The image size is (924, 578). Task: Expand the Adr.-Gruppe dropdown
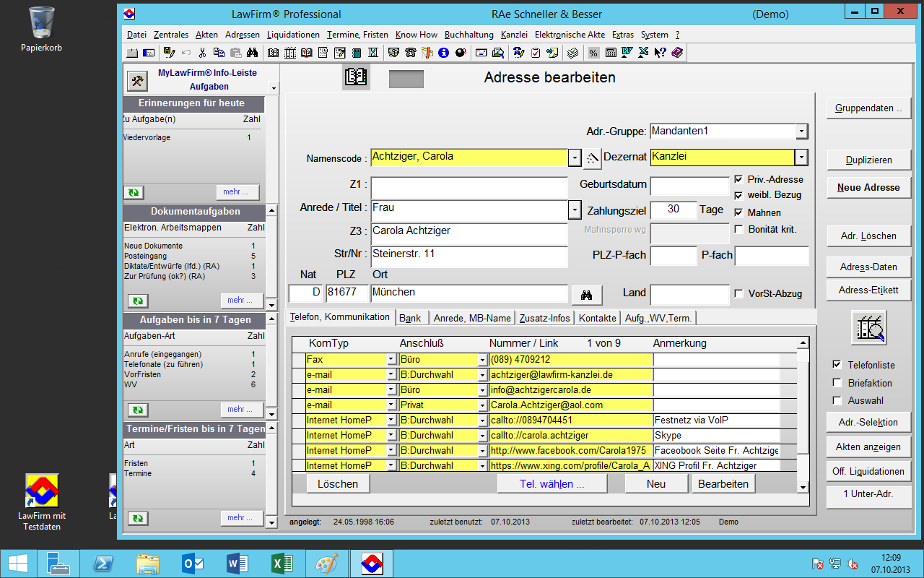[x=801, y=131]
